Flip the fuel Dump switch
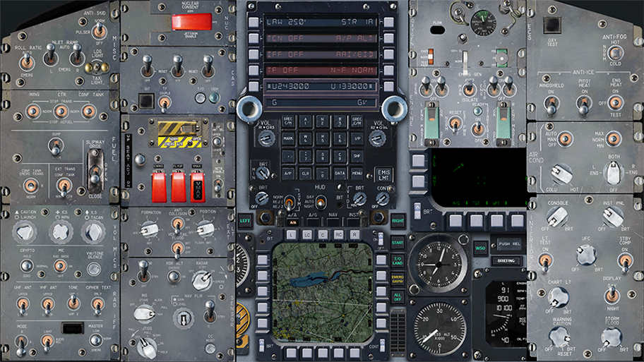644x362 pixels. pyautogui.click(x=53, y=147)
